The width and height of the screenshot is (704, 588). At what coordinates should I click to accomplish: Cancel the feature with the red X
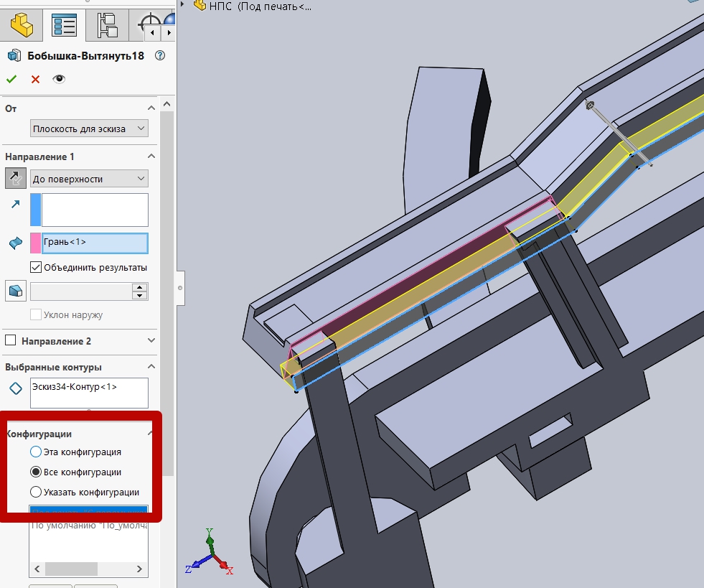[x=35, y=79]
